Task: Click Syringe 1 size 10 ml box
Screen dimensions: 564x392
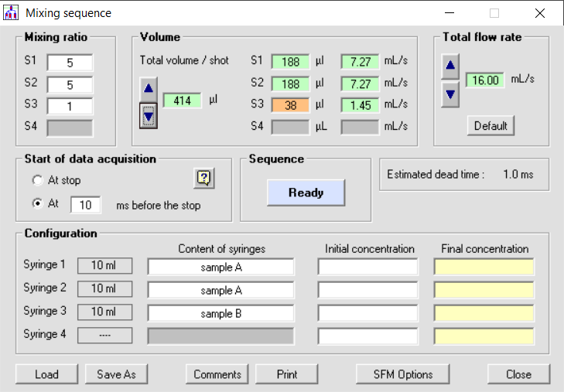Action: (104, 265)
